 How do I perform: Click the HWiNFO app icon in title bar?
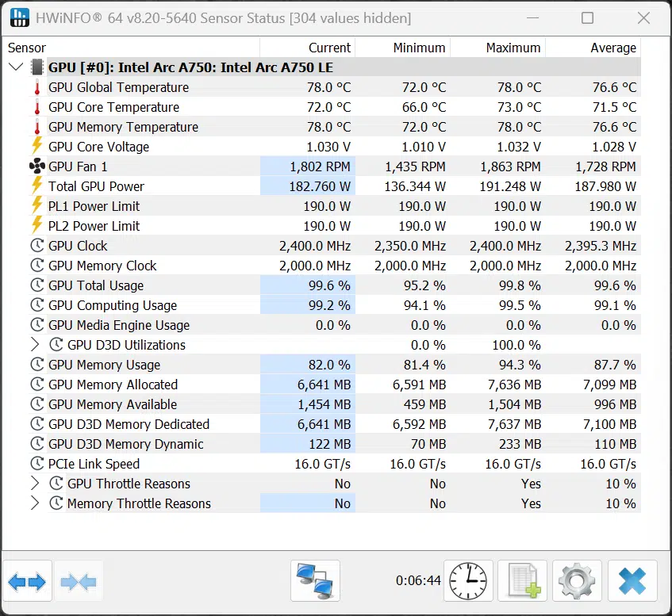point(19,17)
